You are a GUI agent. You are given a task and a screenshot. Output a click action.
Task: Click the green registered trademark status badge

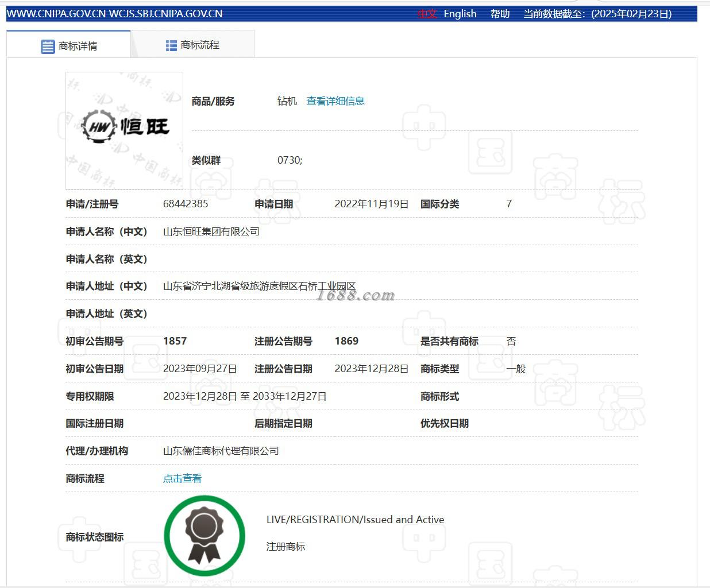(x=204, y=536)
